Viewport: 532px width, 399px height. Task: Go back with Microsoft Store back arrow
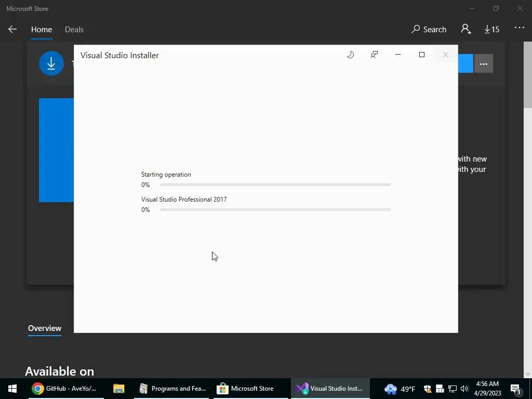12,29
